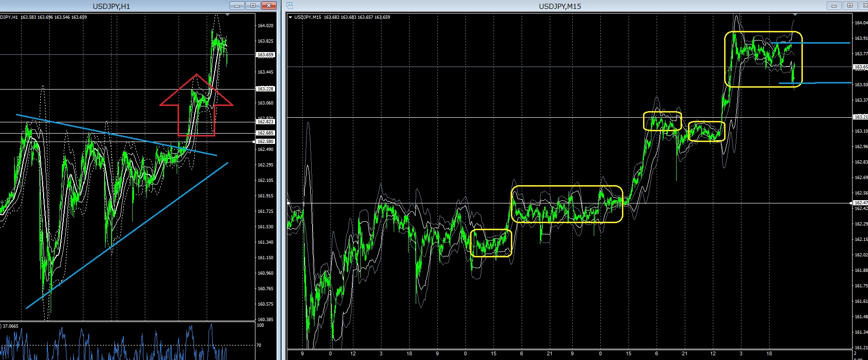Click the RSI indicator subwindow on H1
868x360 pixels.
(x=127, y=341)
